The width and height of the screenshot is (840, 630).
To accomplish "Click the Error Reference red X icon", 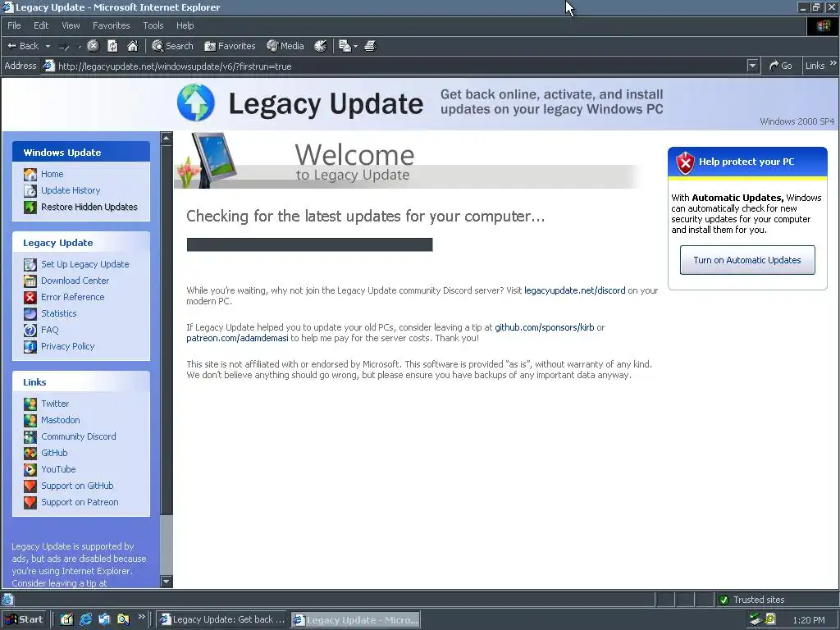I will click(30, 297).
